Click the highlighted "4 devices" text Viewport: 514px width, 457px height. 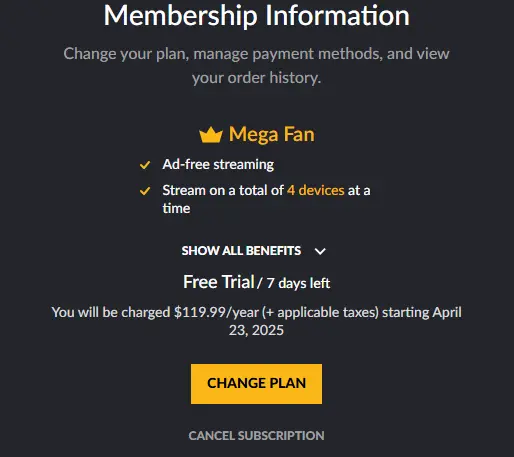[x=315, y=190]
